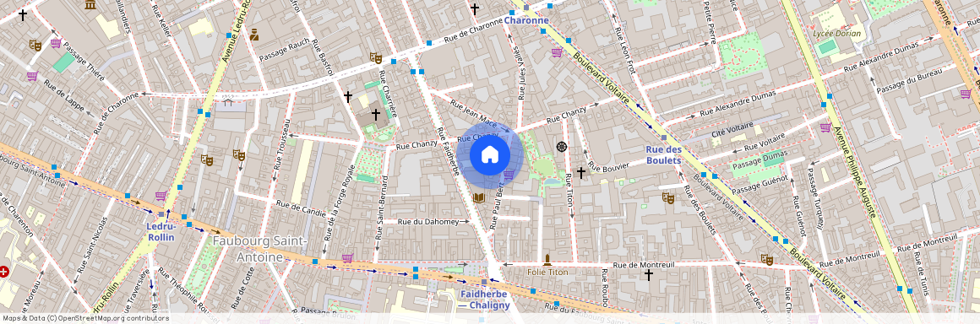The width and height of the screenshot is (980, 324).
Task: Click the shopping cart icon beside the home marker
Action: click(509, 175)
